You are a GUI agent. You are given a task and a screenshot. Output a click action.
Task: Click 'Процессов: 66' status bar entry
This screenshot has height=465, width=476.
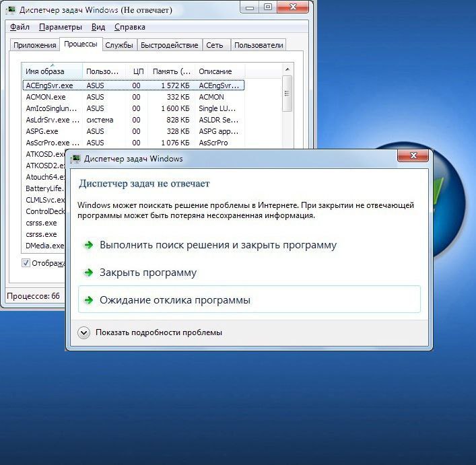34,296
